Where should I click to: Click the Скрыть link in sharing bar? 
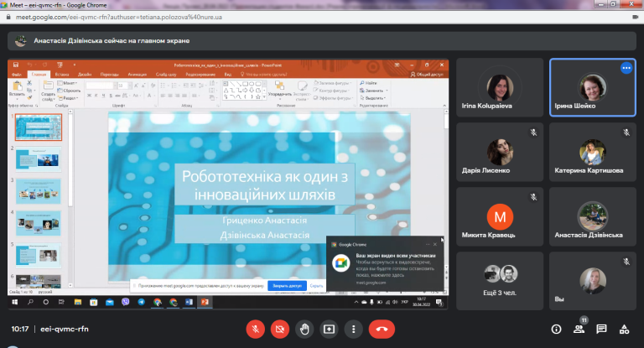pos(316,286)
